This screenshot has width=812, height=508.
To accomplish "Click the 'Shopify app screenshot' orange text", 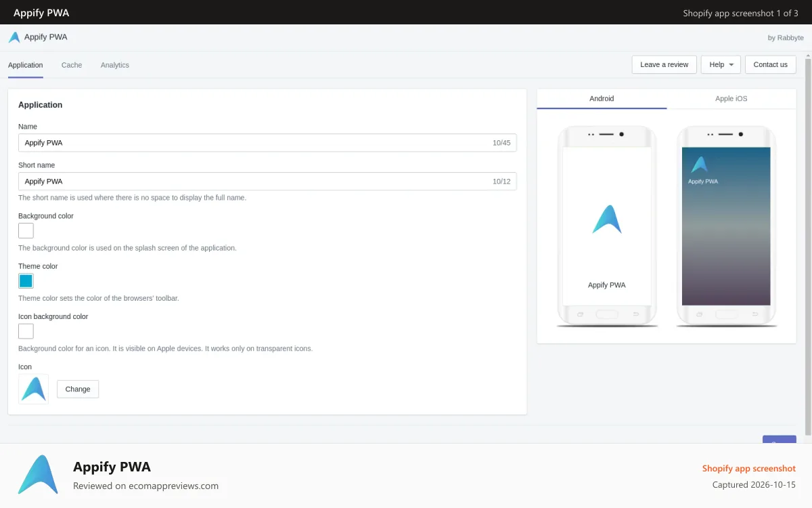I will pos(749,469).
